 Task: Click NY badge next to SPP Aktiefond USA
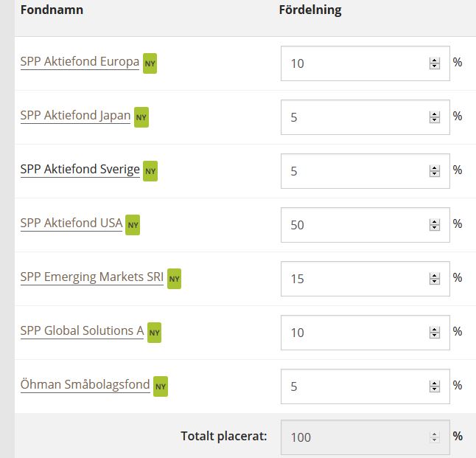coord(133,225)
